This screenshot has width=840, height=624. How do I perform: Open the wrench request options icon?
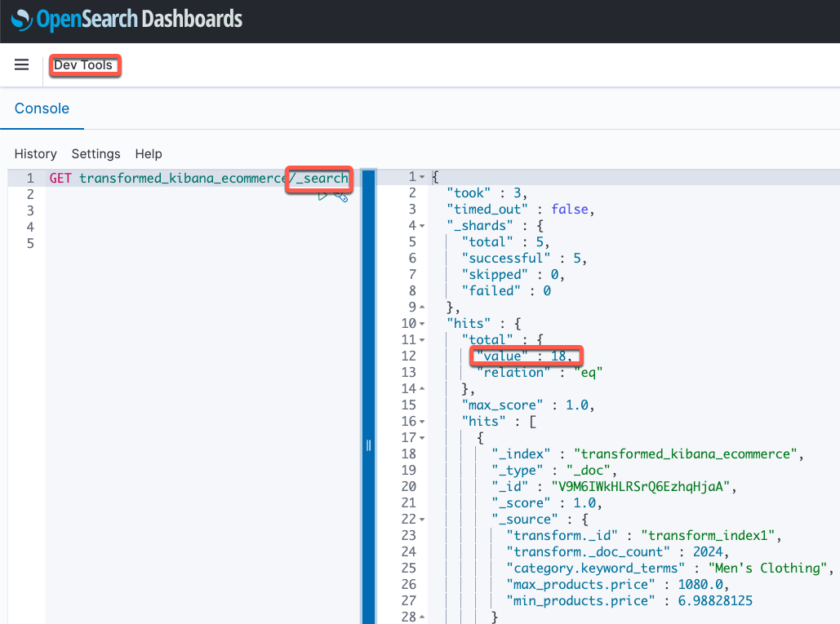pyautogui.click(x=341, y=197)
